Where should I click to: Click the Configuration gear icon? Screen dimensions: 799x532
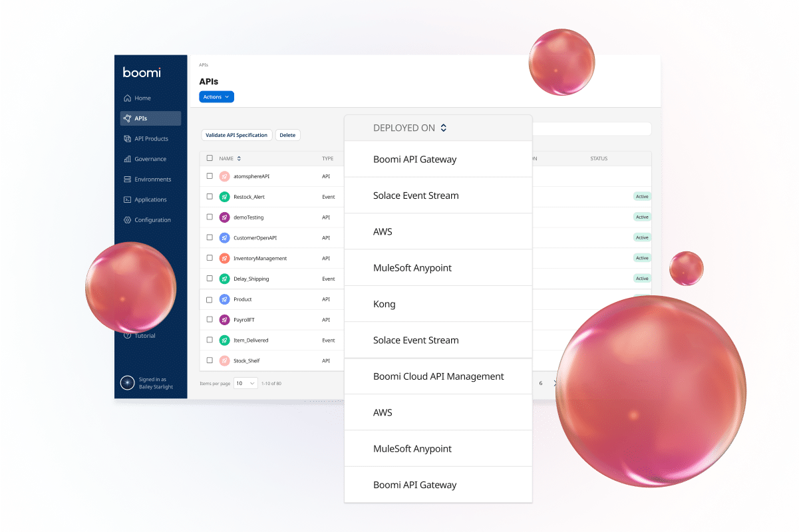[127, 220]
